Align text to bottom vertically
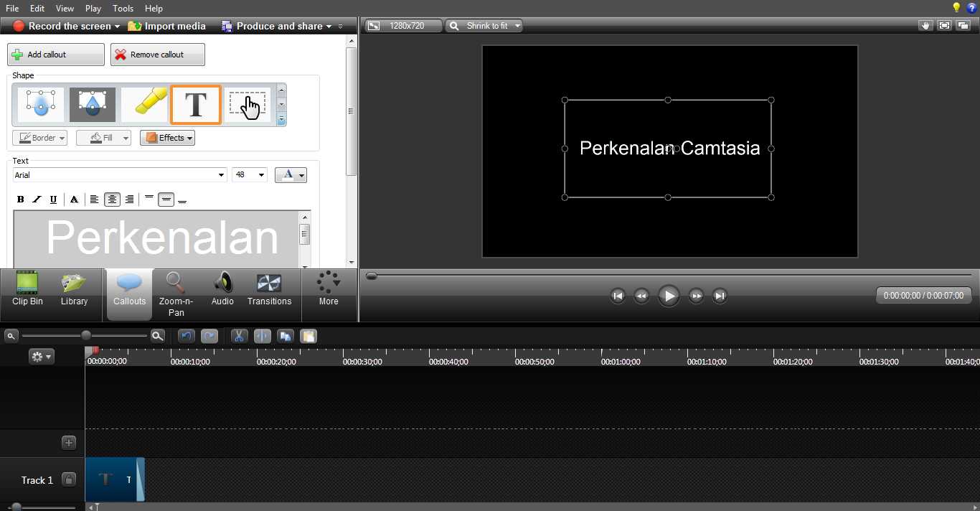 182,200
